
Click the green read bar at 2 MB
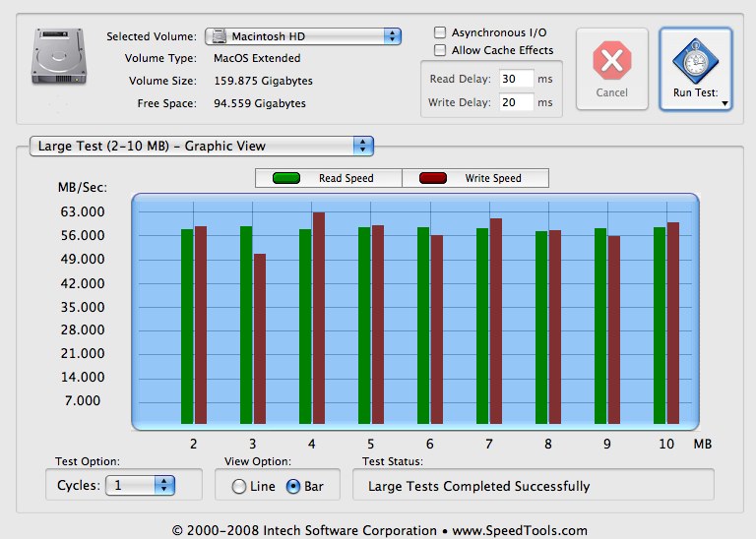click(187, 327)
